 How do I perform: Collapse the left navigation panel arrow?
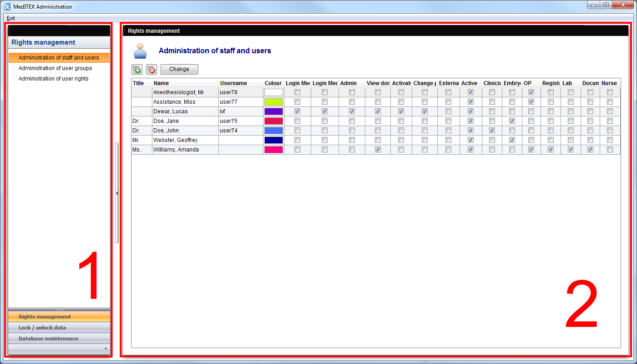[x=117, y=193]
